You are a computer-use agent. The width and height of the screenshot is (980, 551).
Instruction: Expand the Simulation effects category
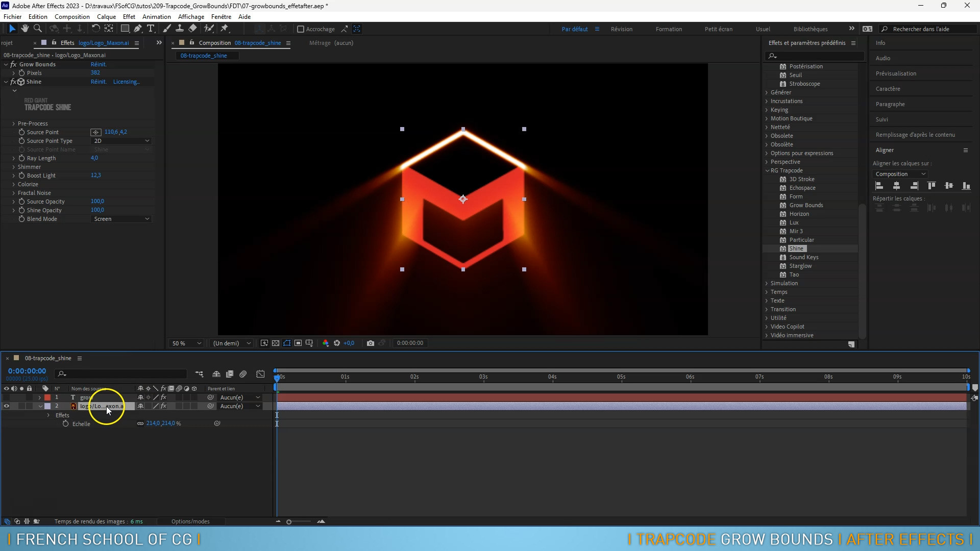pyautogui.click(x=767, y=283)
